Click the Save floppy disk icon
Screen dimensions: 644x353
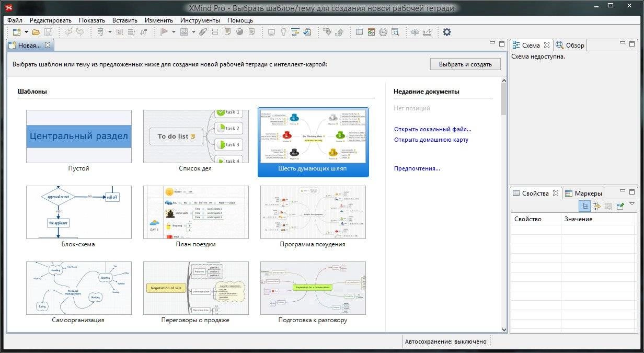tap(49, 32)
